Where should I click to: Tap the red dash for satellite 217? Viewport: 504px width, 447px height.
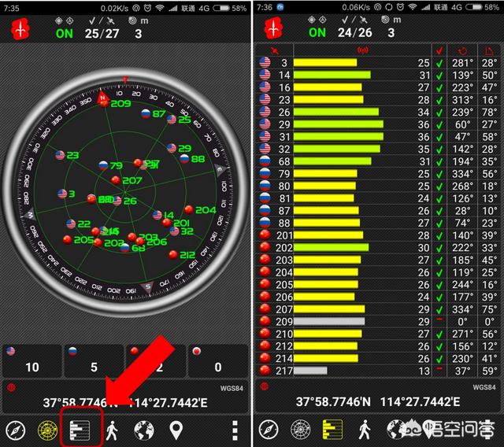coord(439,369)
